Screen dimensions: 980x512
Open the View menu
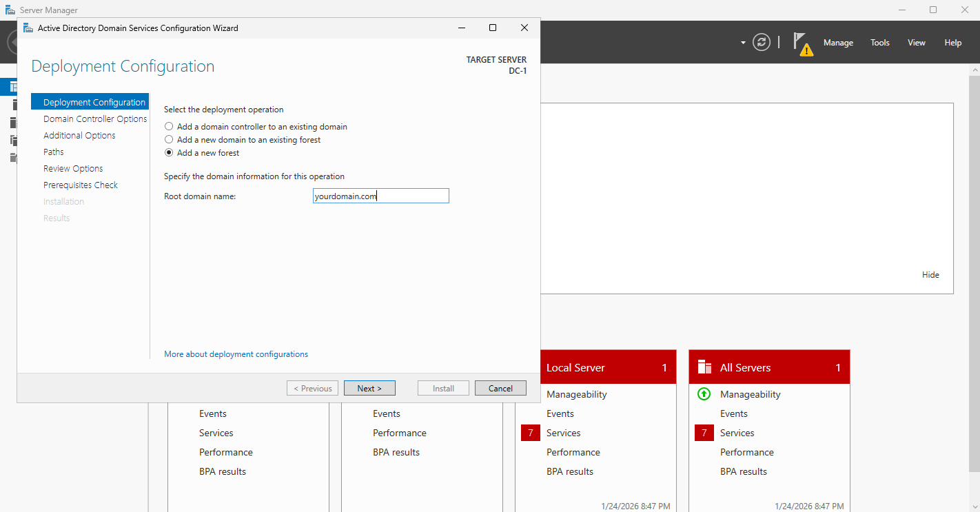coord(917,43)
